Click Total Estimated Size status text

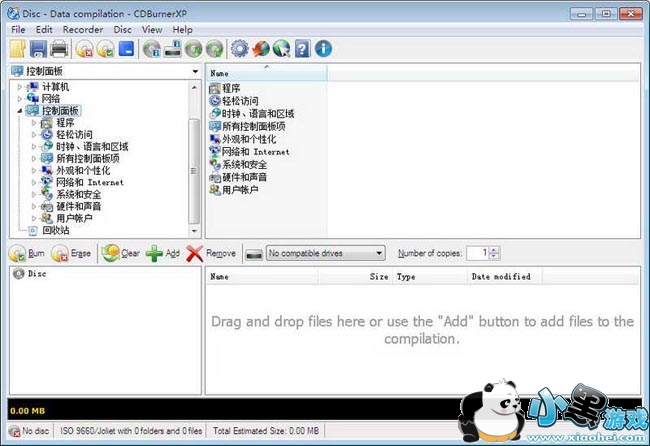(266, 431)
